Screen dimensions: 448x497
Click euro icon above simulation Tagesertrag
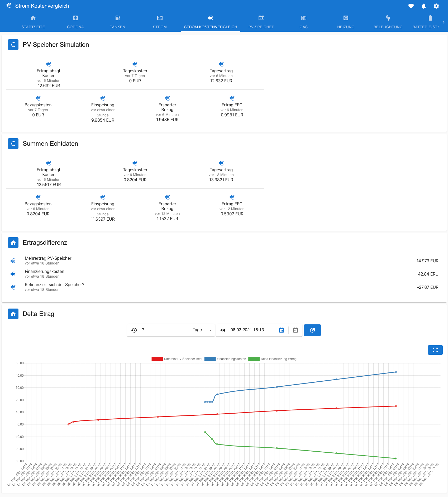221,64
